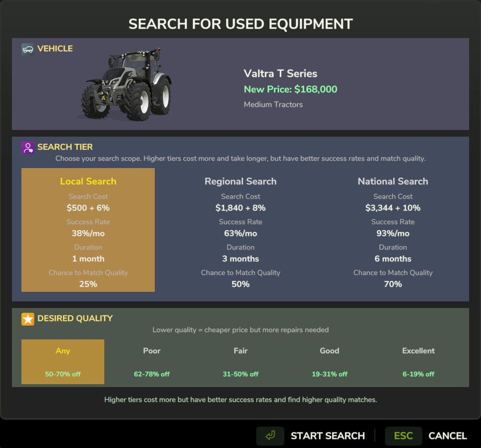
Task: Click the Search Tier person icon
Action: (x=27, y=148)
